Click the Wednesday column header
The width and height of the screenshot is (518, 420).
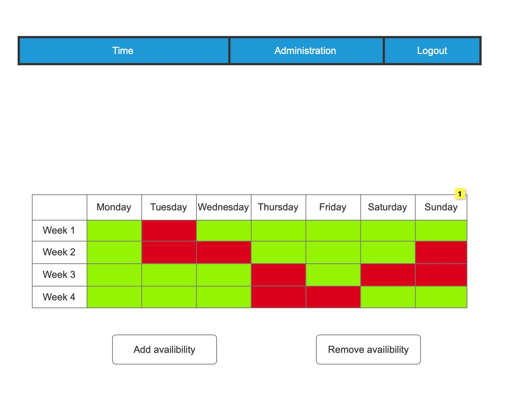[224, 207]
